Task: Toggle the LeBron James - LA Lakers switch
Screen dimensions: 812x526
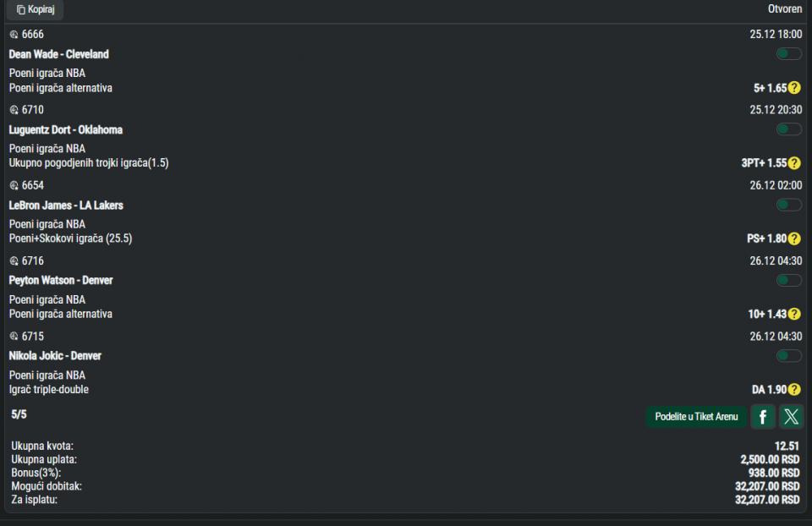Action: point(789,205)
